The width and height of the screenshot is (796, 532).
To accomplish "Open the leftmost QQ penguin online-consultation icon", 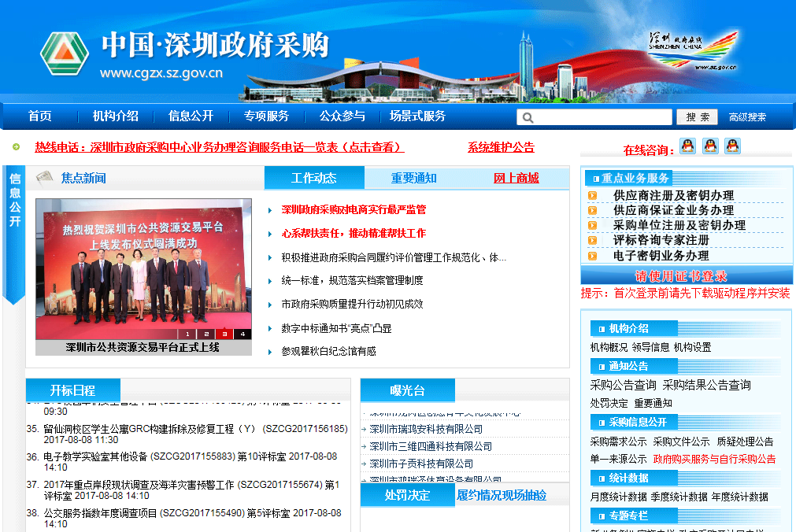I will pos(688,146).
